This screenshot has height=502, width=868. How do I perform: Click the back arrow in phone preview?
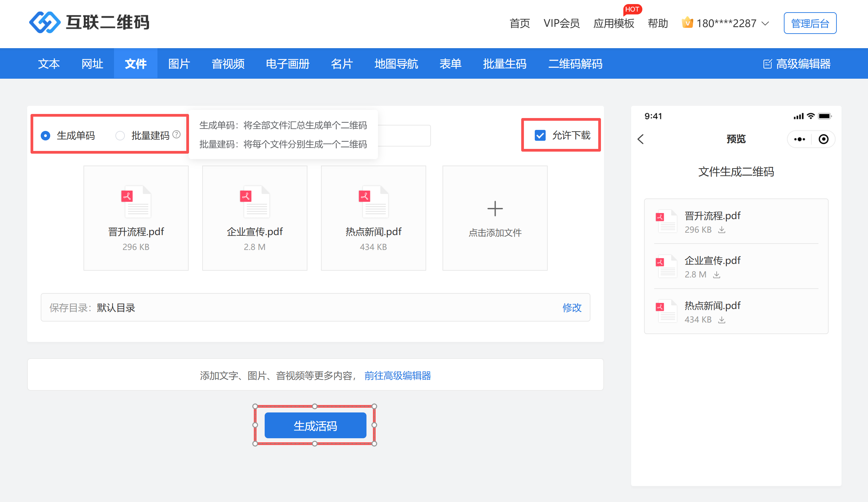point(641,139)
